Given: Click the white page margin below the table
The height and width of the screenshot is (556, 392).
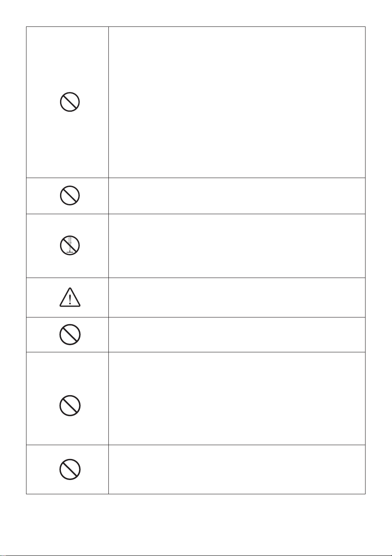Looking at the screenshot, I should click(196, 525).
